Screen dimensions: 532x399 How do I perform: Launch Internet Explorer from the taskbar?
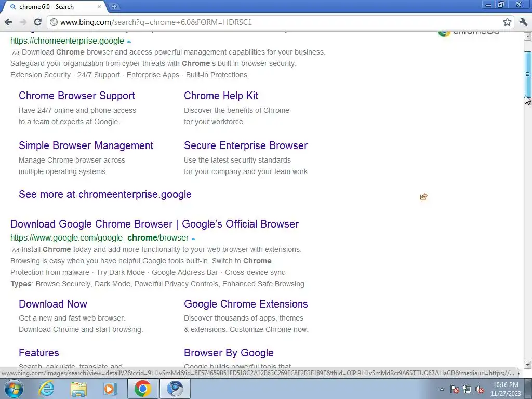click(46, 389)
